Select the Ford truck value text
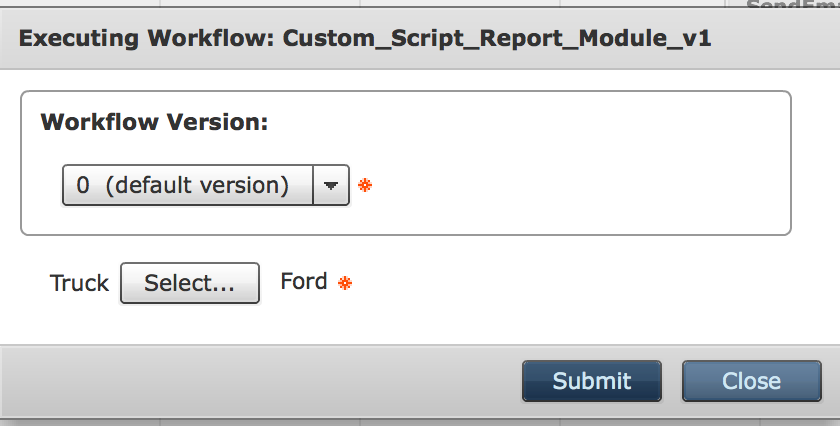The image size is (840, 426). coord(304,281)
